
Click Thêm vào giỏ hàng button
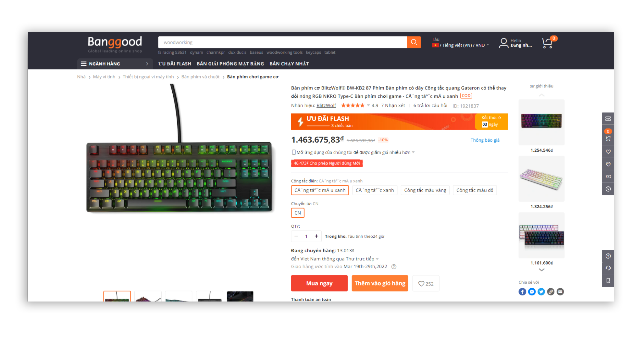380,283
